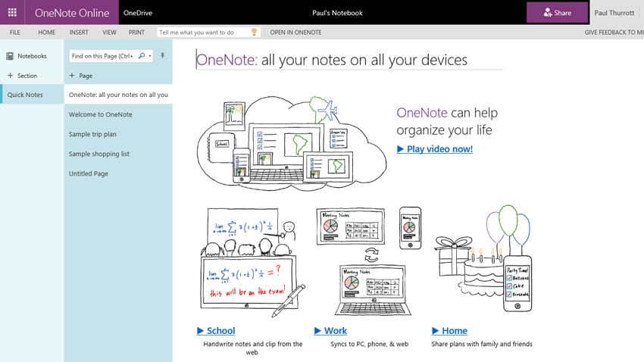Click the School link
Viewport: 644px width, 362px height.
[216, 331]
